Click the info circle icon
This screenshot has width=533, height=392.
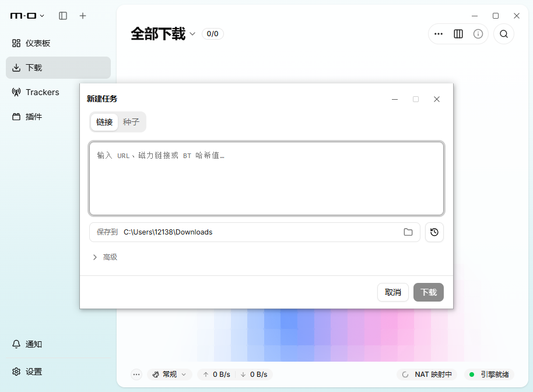[478, 34]
